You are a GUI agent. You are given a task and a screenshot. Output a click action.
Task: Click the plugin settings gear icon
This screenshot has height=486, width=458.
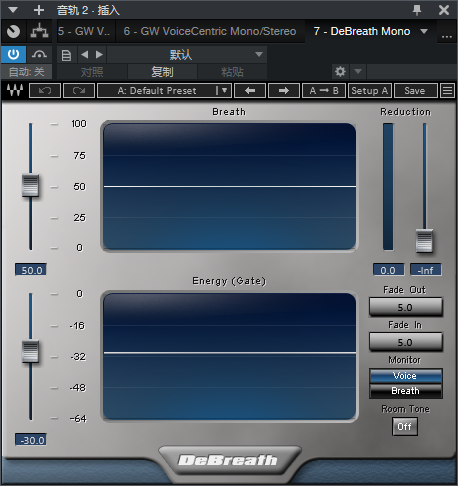click(340, 71)
